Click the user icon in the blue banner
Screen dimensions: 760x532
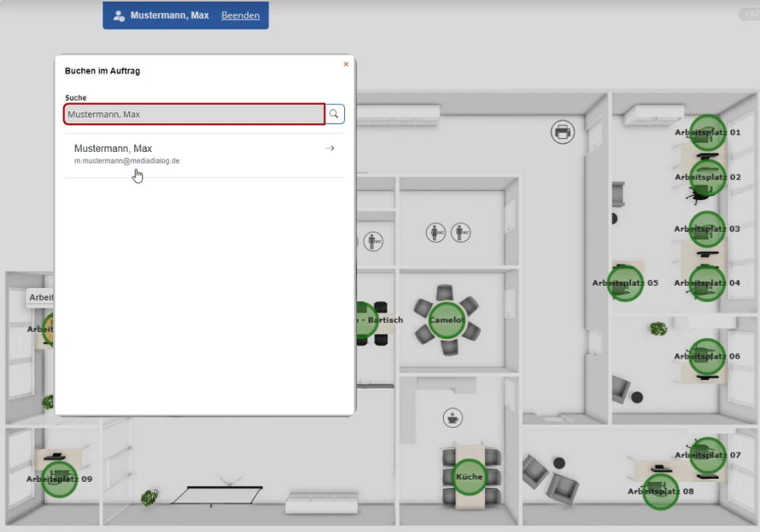pos(119,15)
